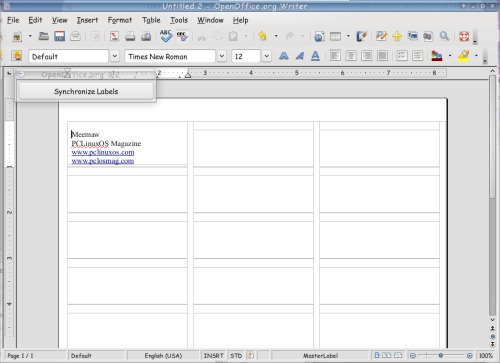Expand the font size dropdown
Image resolution: width=500 pixels, height=363 pixels.
tap(266, 56)
